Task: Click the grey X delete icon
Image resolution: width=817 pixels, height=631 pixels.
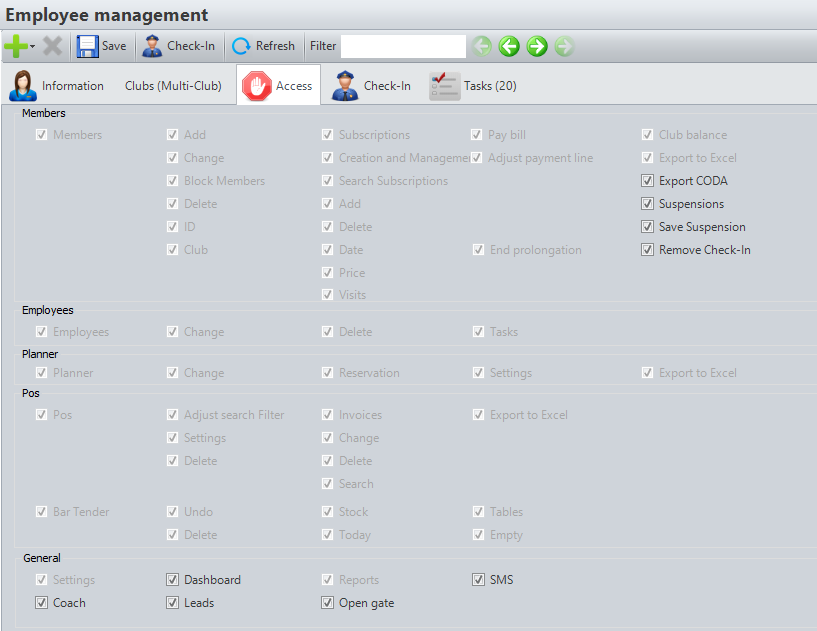Action: (x=52, y=46)
